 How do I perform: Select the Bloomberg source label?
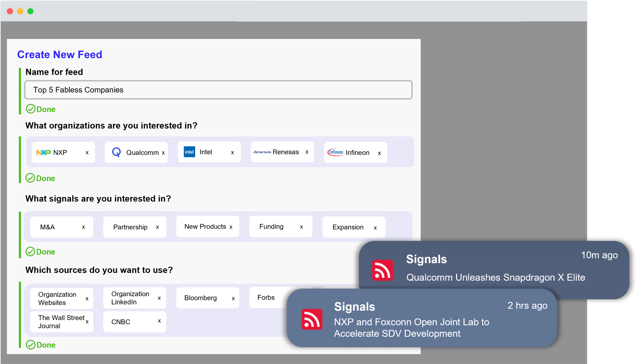tap(200, 298)
